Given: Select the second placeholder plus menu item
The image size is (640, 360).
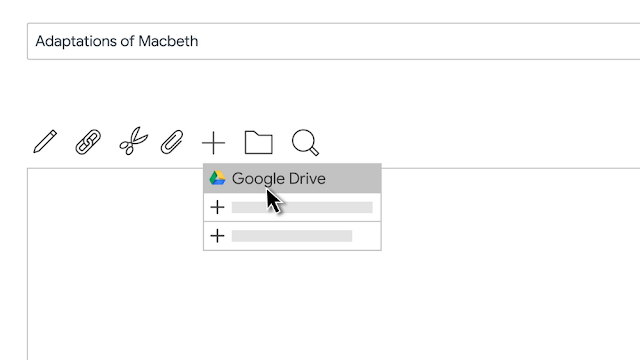Looking at the screenshot, I should pos(292,236).
